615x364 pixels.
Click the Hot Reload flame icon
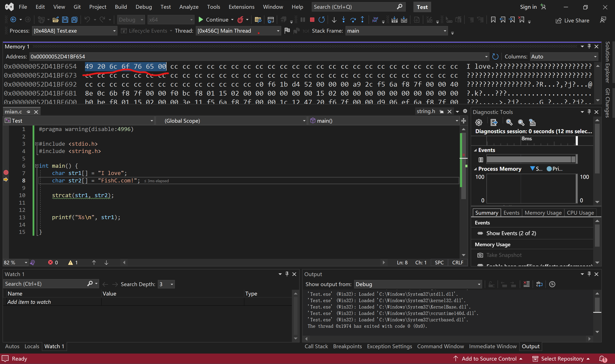(240, 20)
